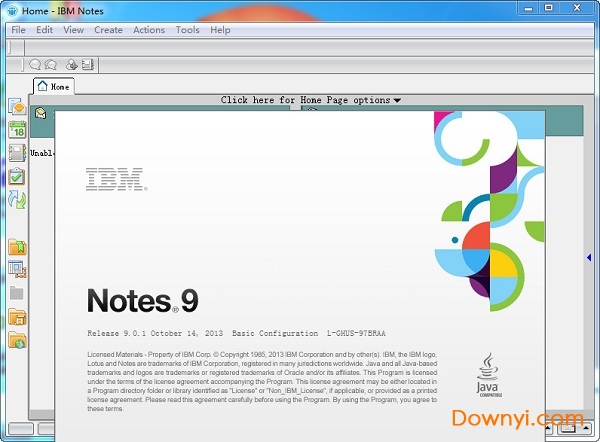Open the File menu
This screenshot has height=442, width=600.
point(18,30)
